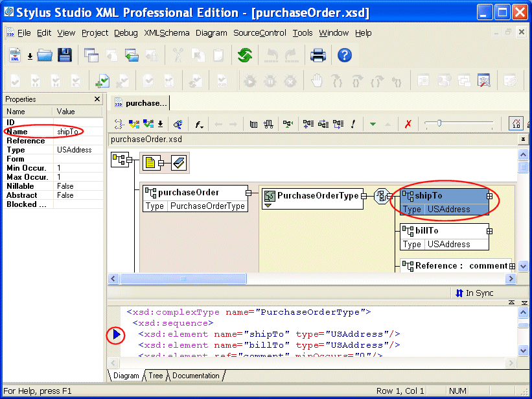Switch to the Documentation tab
The height and width of the screenshot is (399, 532).
tap(196, 376)
